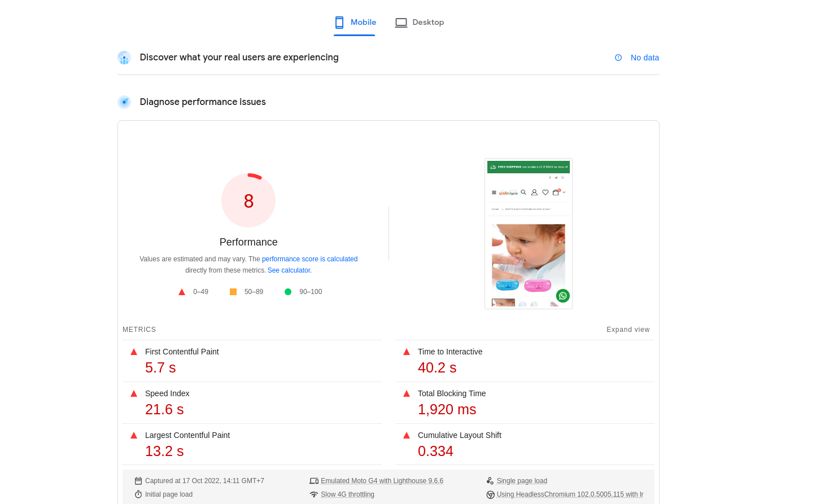
Task: Click the real users experience icon
Action: pyautogui.click(x=124, y=58)
